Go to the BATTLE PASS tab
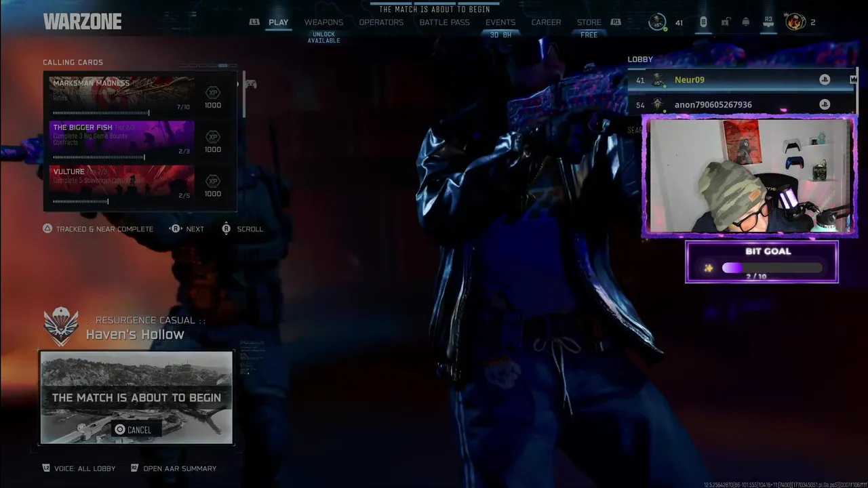Screen dimensions: 868x488 (x=444, y=22)
